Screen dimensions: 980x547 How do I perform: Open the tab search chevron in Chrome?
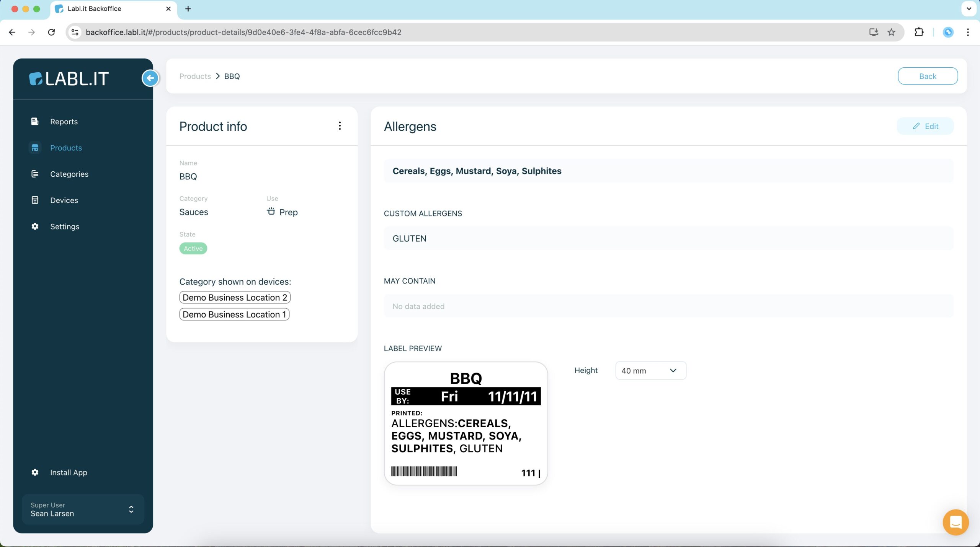(x=969, y=9)
